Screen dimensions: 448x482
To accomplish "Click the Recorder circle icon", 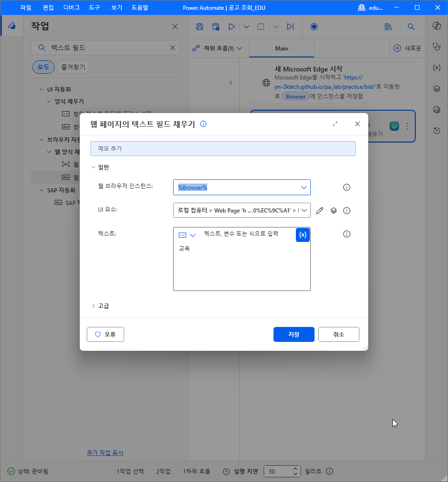I will (x=314, y=27).
